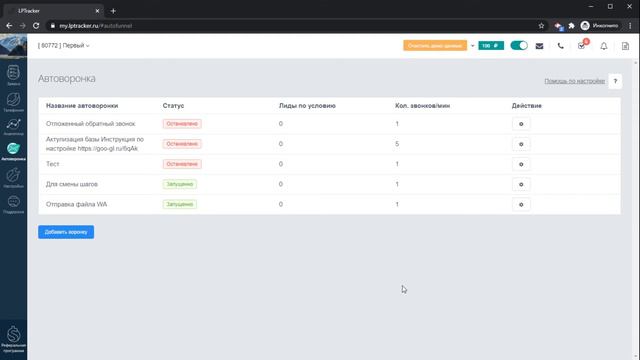Click the Запущено status of Для смены шагов

[x=180, y=184]
